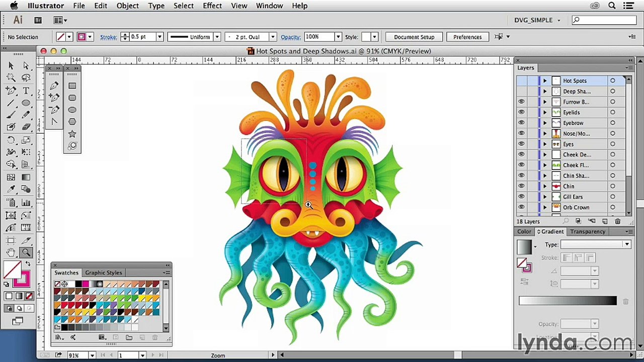Show the Deep Sha... layer

coord(521,92)
